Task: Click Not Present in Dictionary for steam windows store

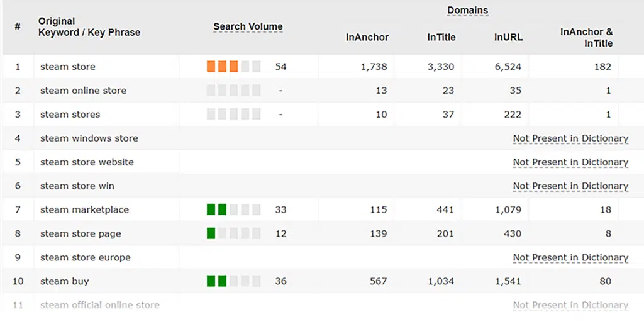Action: 570,138
